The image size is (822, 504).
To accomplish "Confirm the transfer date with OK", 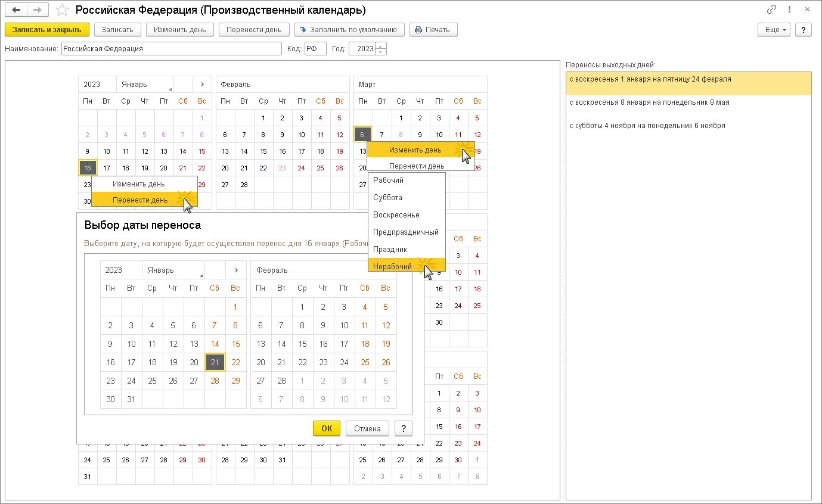I will [327, 428].
